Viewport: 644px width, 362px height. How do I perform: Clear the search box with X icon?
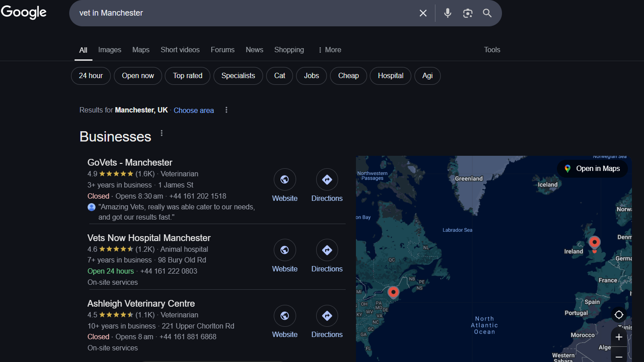pos(423,13)
